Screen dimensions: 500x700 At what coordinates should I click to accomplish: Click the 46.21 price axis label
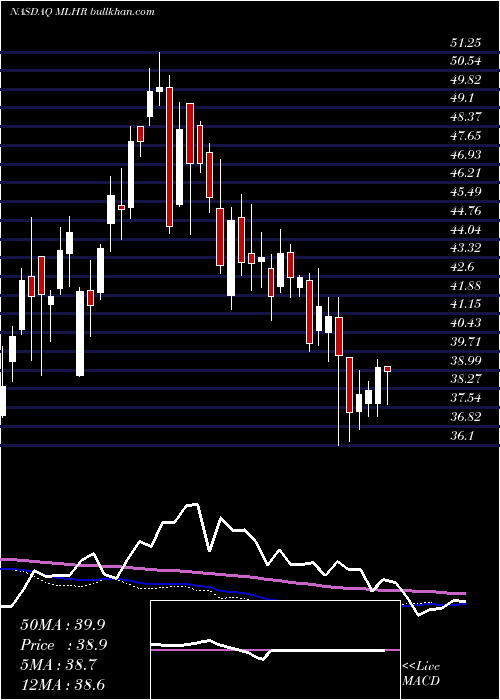point(466,173)
